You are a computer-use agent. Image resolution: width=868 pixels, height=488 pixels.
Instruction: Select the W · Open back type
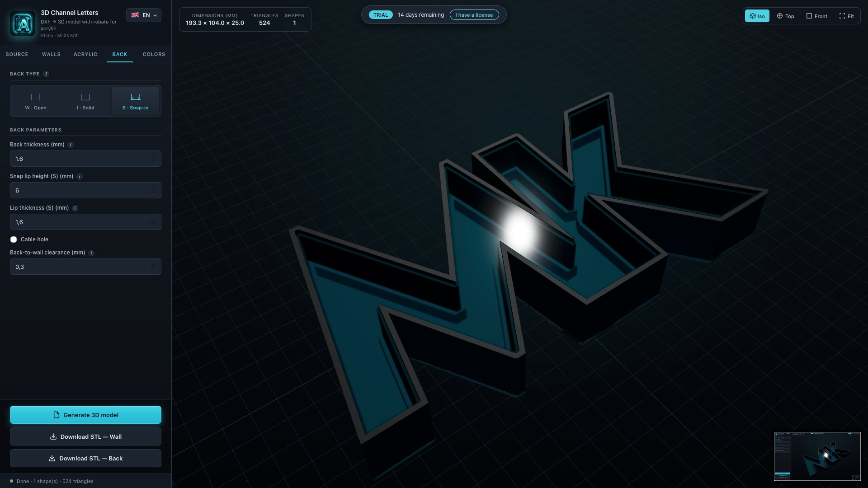(x=36, y=101)
